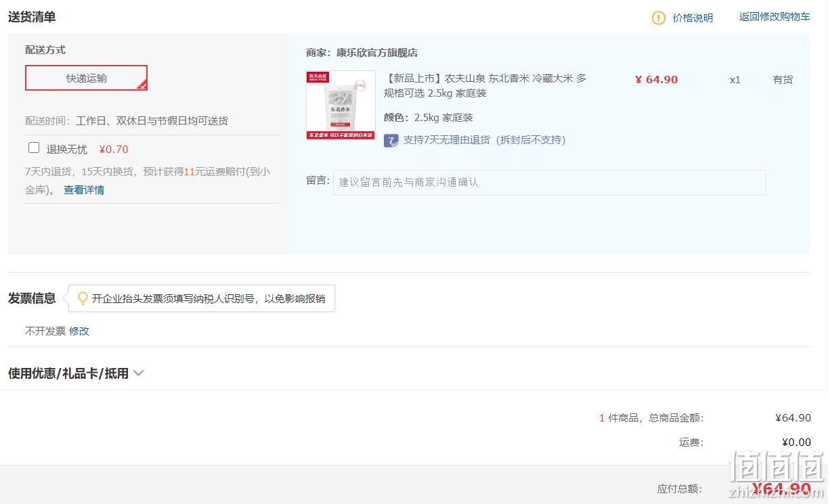Click the 运费 ¥0.00 amount
Screen dimensions: 830x504
pos(796,442)
